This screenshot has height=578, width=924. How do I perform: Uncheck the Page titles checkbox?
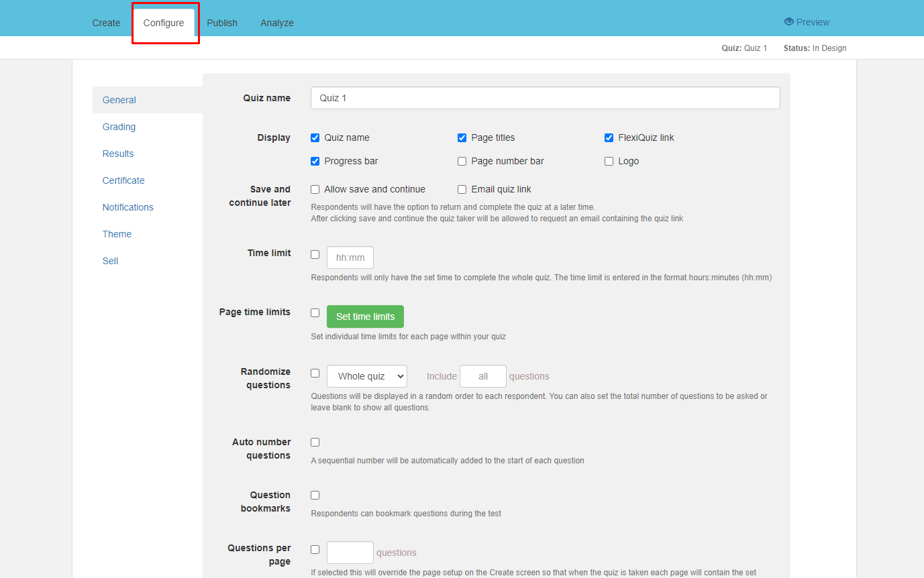(462, 137)
